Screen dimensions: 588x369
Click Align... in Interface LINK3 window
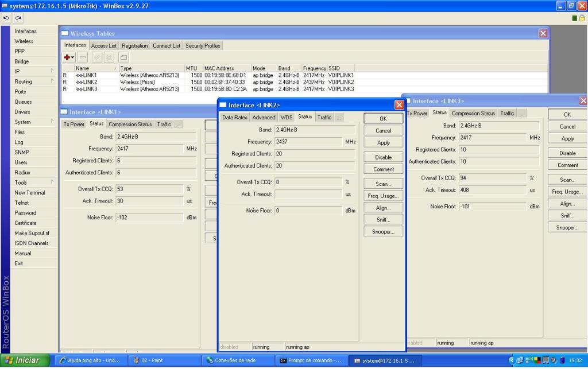[567, 204]
